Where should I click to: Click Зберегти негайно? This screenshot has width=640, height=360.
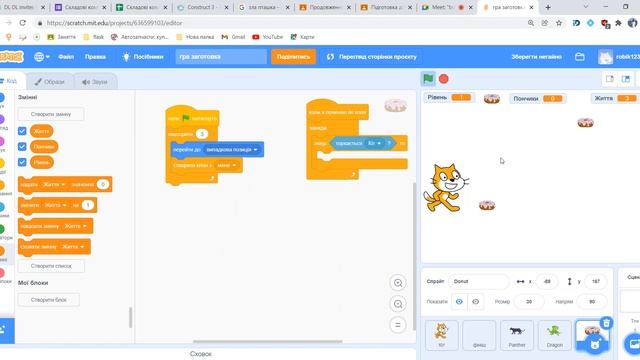[x=536, y=57]
